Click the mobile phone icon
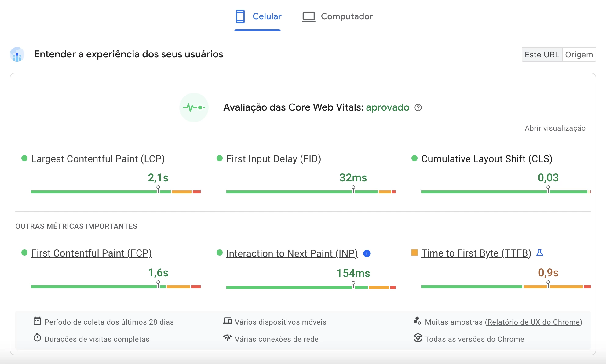The image size is (606, 364). point(240,16)
